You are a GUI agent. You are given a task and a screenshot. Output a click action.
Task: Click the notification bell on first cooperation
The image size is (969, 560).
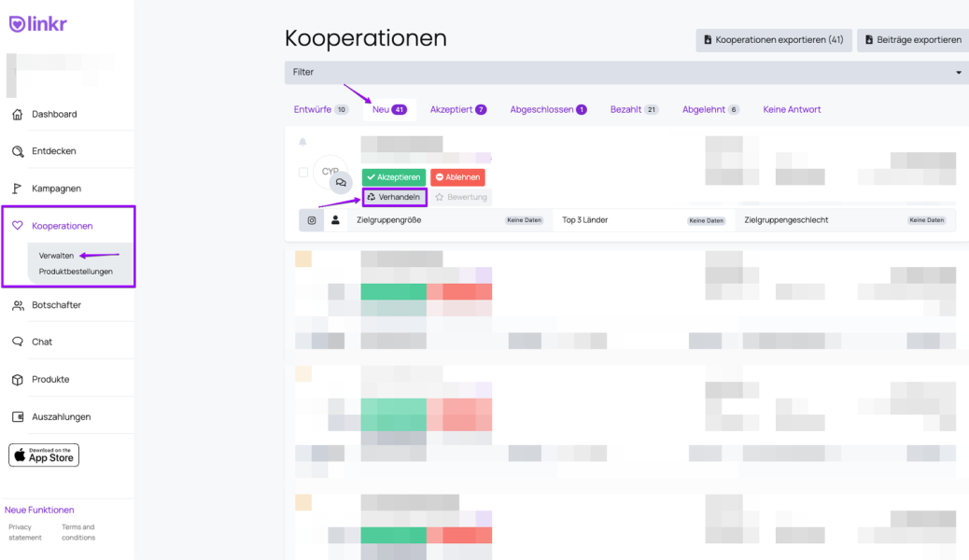click(x=302, y=143)
